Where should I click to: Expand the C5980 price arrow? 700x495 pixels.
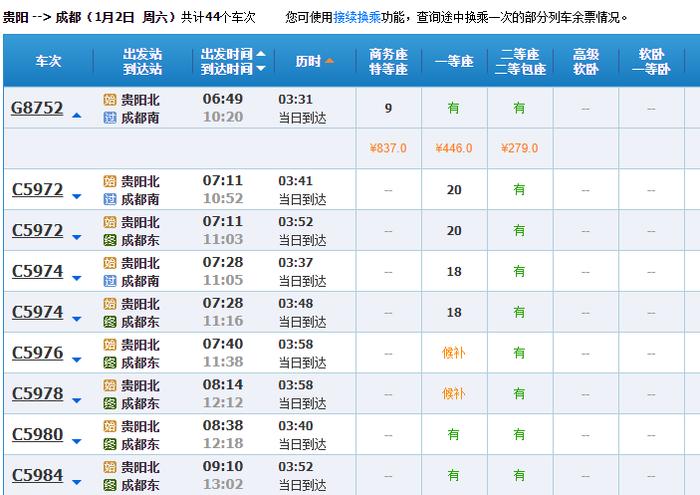tap(77, 441)
